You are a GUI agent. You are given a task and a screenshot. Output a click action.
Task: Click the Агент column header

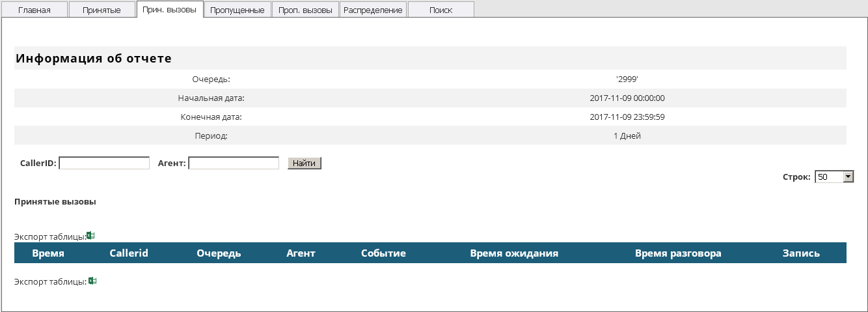point(301,253)
